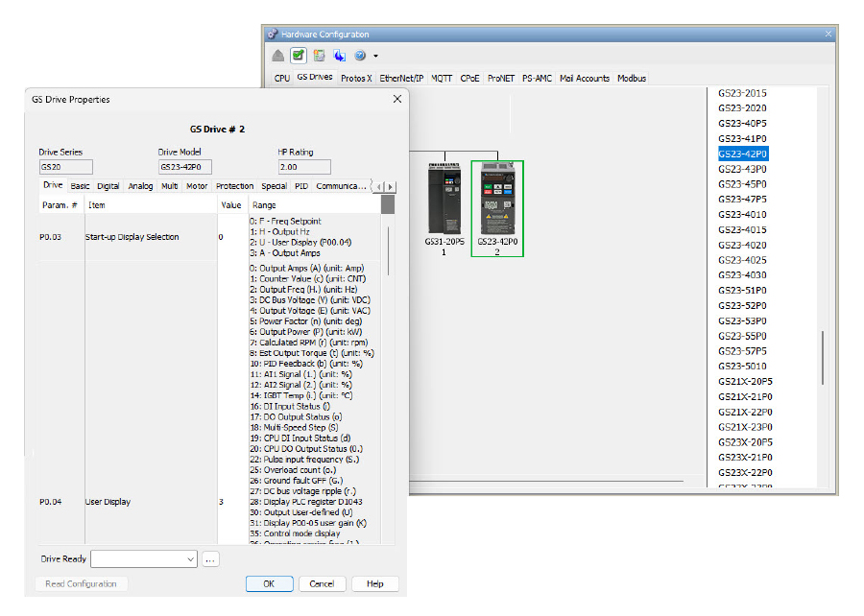Select GS23-45P0 in the drive list
The image size is (864, 616).
coord(742,184)
